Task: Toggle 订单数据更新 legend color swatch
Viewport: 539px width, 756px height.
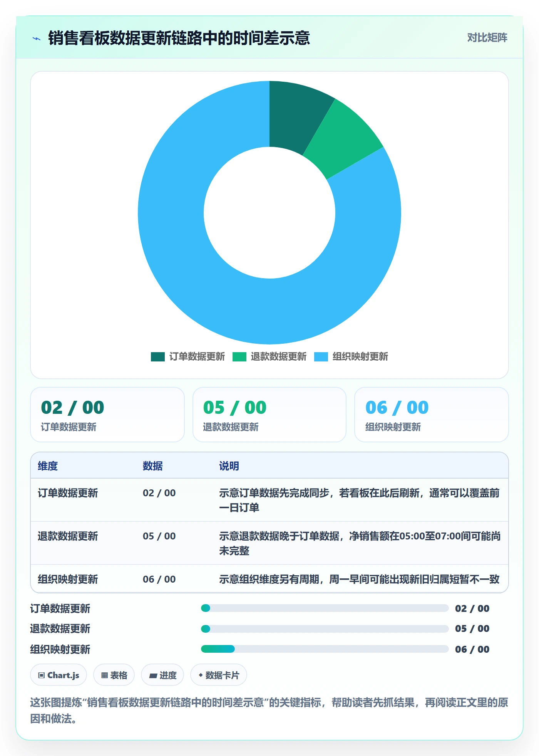Action: tap(158, 357)
